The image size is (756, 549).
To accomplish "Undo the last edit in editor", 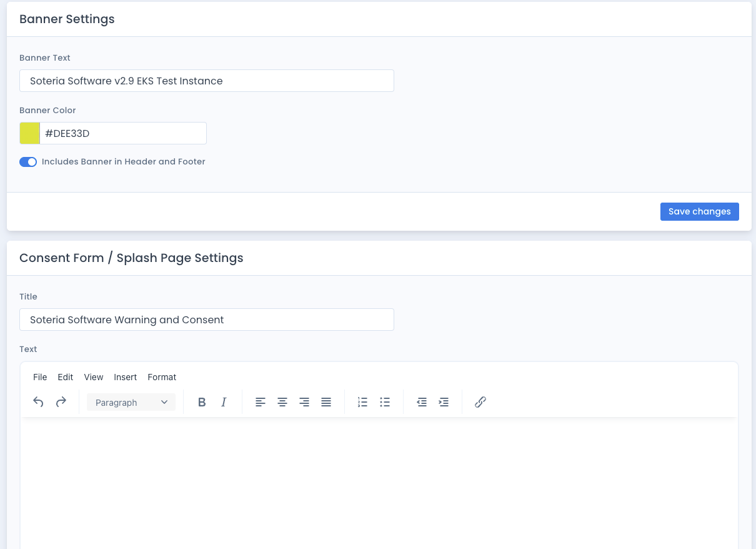I will pos(38,402).
